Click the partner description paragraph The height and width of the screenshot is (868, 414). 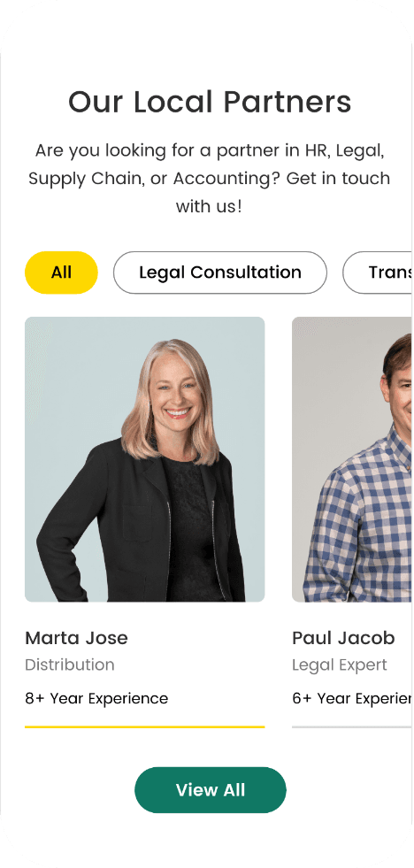[x=210, y=178]
